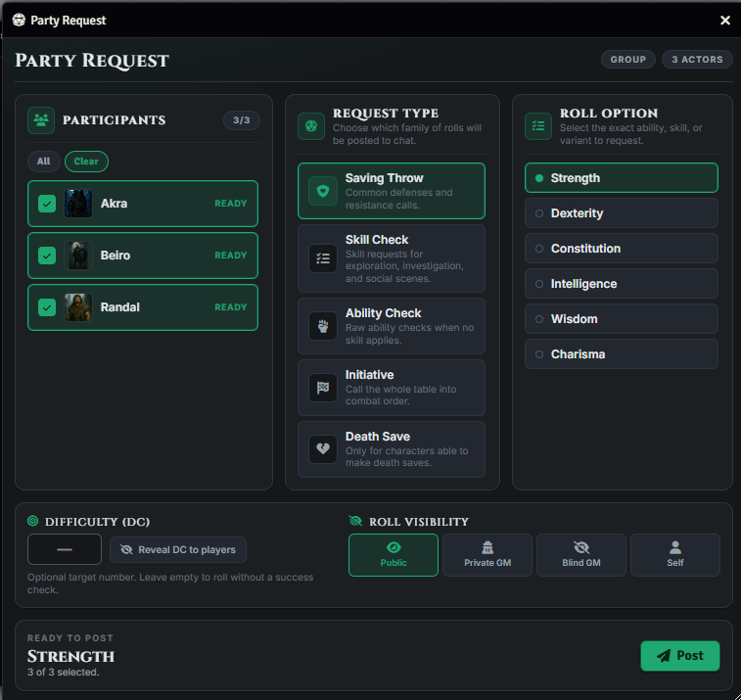The image size is (741, 700).
Task: Click the 3/3 participants counter
Action: click(241, 120)
